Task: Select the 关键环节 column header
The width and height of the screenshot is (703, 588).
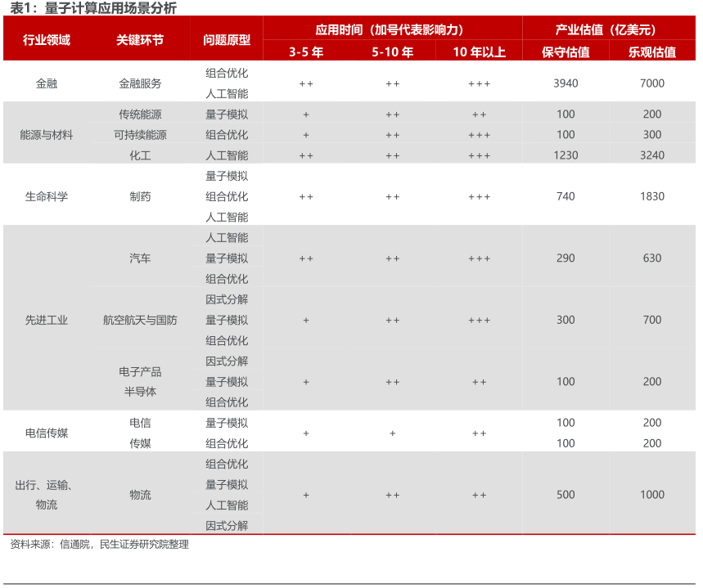Action: pos(140,39)
